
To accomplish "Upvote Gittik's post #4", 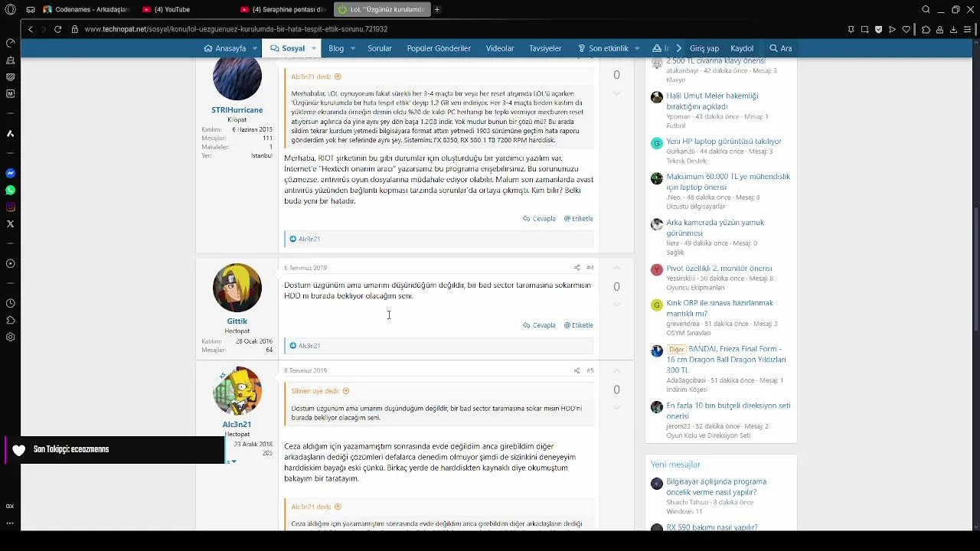I will (x=616, y=269).
